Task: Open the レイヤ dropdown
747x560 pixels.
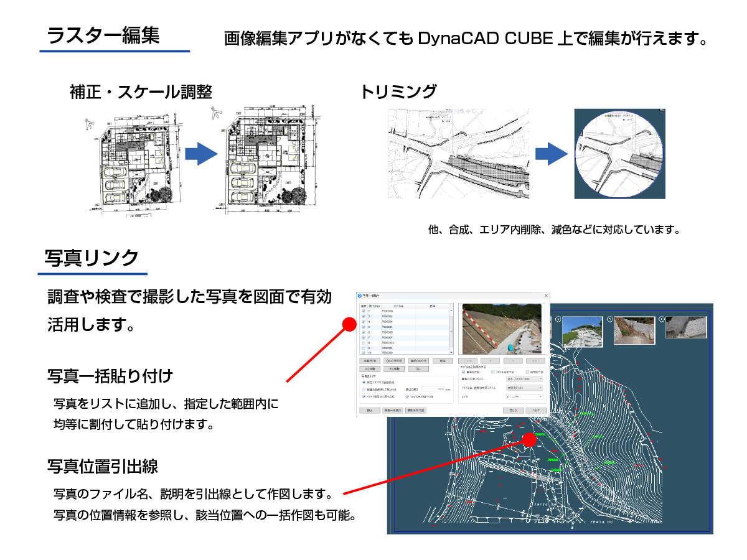Action: pos(525,396)
